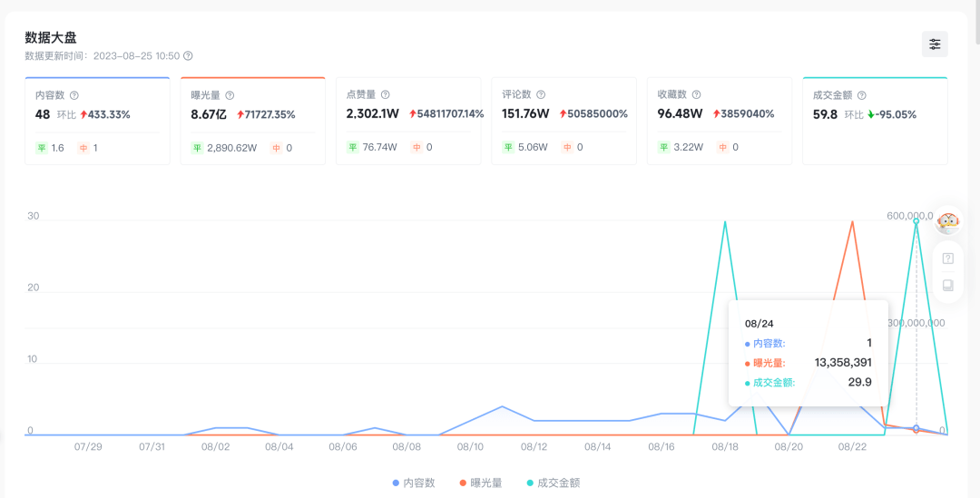Click the help icon beside 数据更新时间

coord(188,55)
